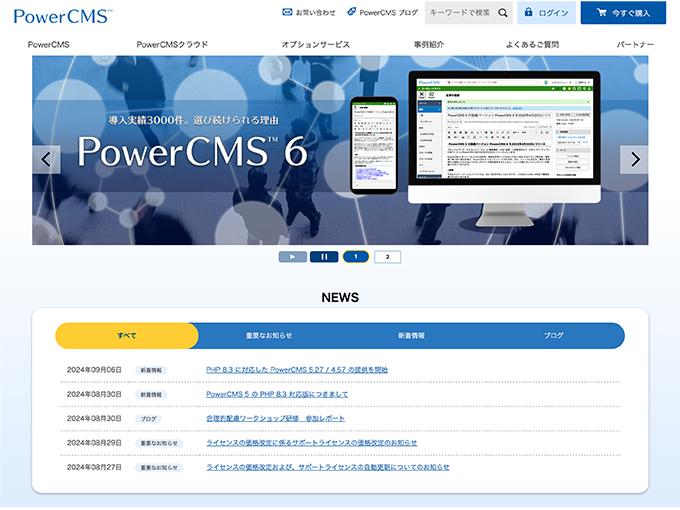680x510 pixels.
Task: Play the carousel slideshow
Action: 292,257
